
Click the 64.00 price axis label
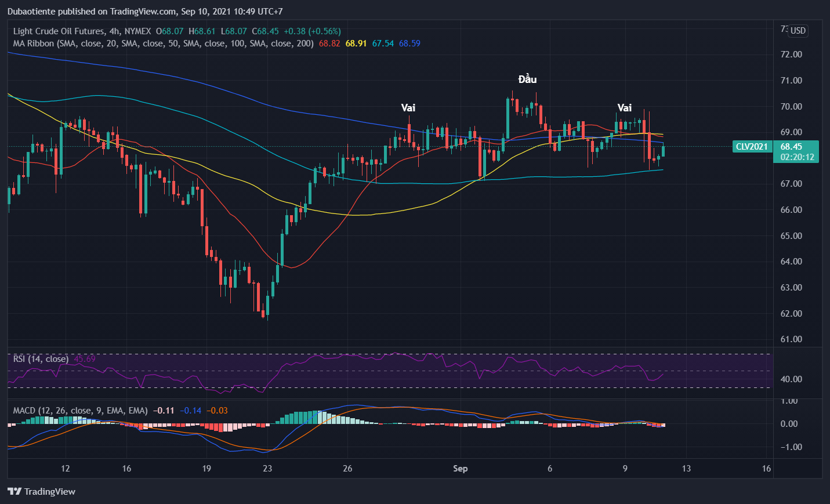click(x=791, y=262)
